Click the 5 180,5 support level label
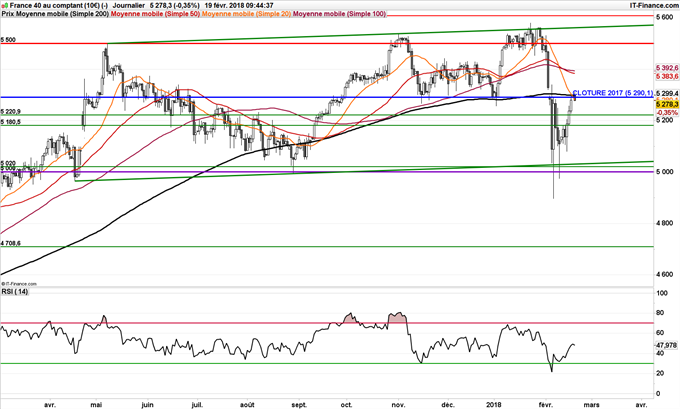The width and height of the screenshot is (680, 409). [x=10, y=122]
